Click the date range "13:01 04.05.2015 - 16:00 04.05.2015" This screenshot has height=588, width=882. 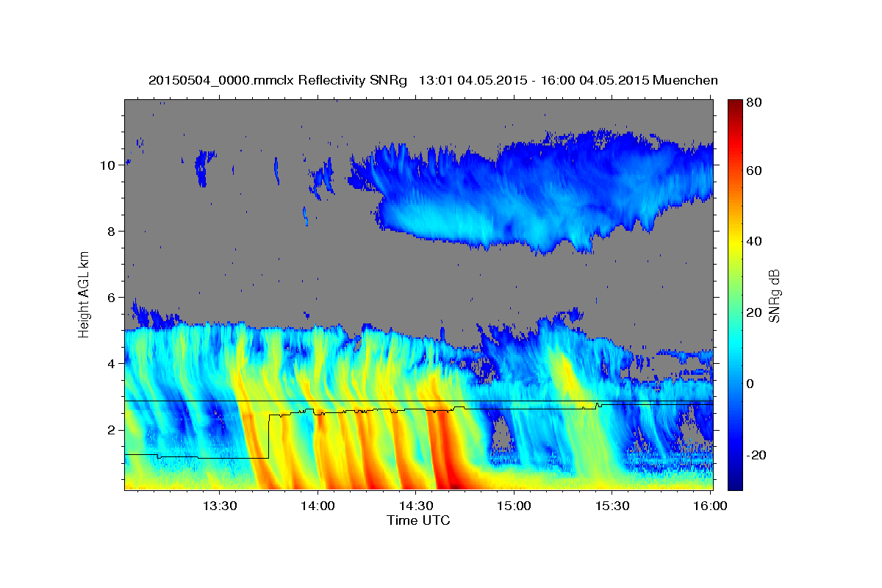(x=533, y=81)
